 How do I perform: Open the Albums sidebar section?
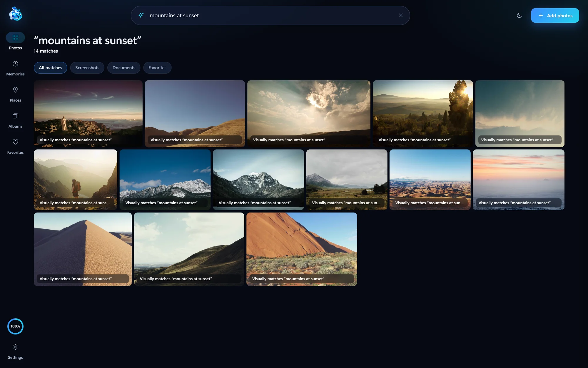click(15, 120)
